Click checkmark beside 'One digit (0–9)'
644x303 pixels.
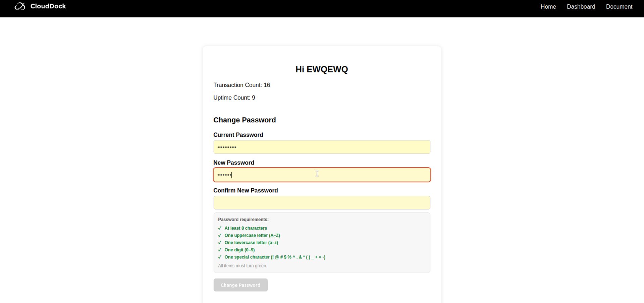pos(220,250)
